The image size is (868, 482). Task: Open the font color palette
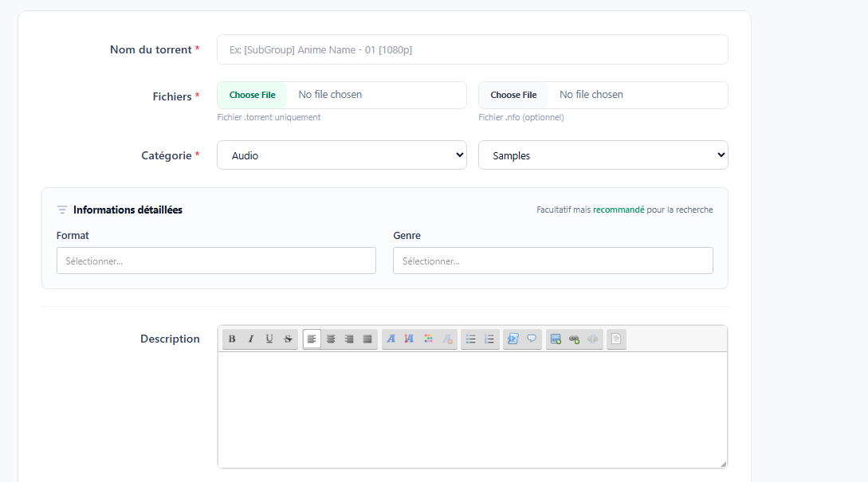[x=429, y=339]
